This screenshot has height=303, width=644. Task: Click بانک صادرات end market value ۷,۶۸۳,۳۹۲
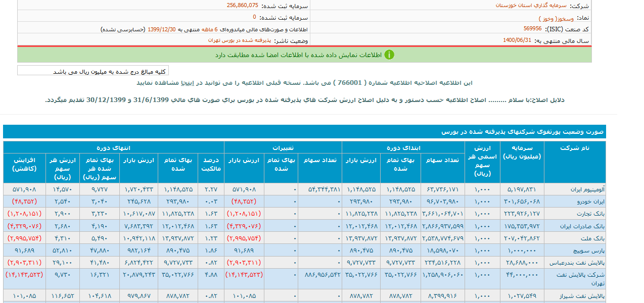pyautogui.click(x=139, y=226)
